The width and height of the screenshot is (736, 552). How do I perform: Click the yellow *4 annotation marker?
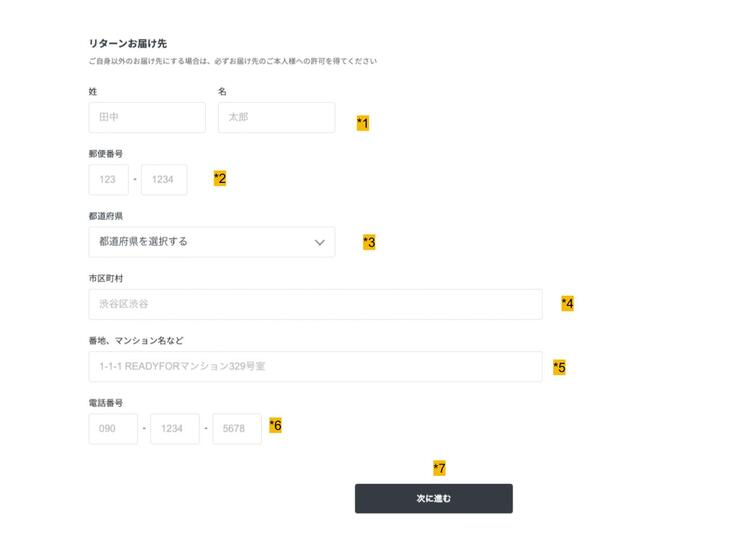567,303
